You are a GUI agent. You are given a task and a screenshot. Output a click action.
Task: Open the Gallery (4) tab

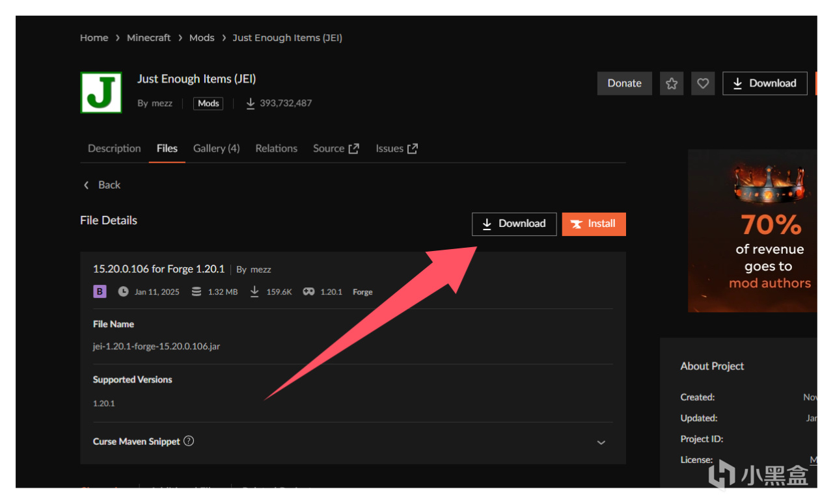[216, 148]
